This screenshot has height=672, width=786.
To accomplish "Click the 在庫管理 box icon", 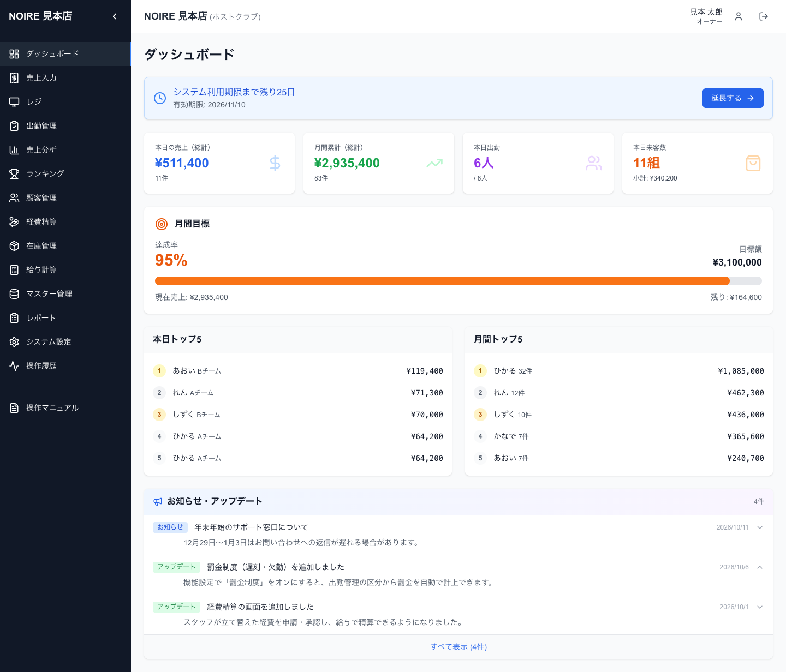I will click(x=14, y=246).
